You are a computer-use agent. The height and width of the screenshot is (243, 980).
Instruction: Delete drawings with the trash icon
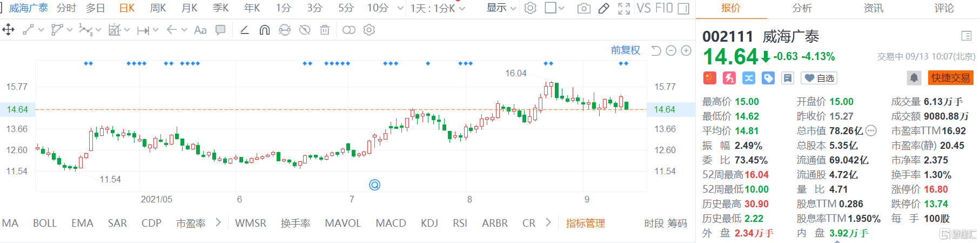pyautogui.click(x=325, y=30)
